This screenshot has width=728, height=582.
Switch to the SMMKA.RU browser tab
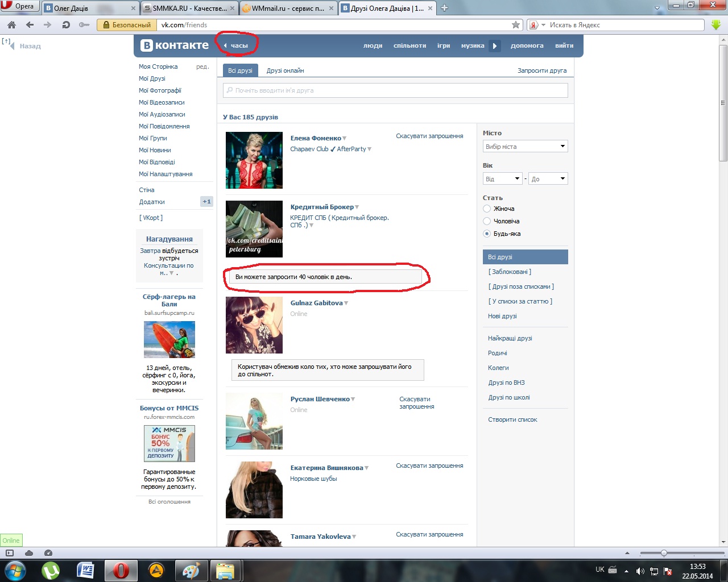[189, 8]
